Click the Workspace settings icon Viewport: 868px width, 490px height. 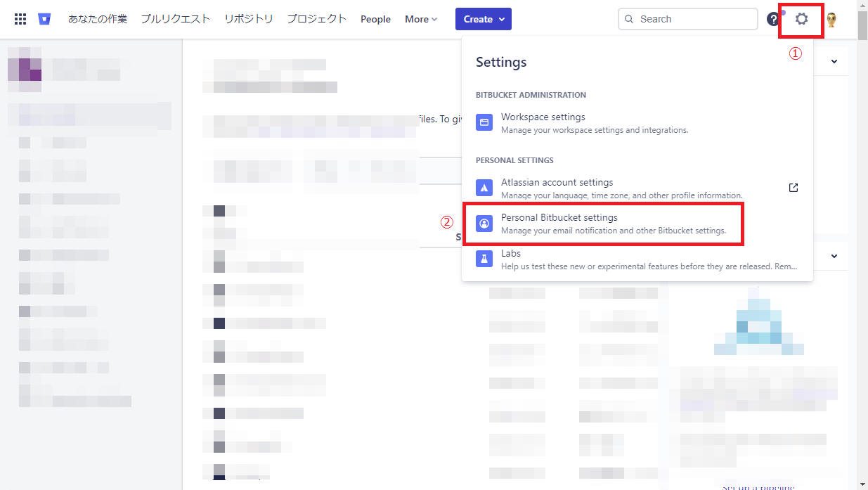(x=484, y=122)
